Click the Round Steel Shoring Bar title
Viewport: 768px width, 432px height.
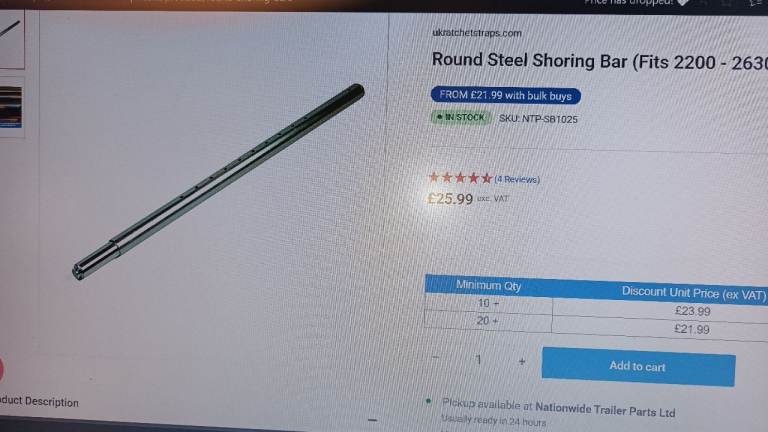click(x=600, y=61)
